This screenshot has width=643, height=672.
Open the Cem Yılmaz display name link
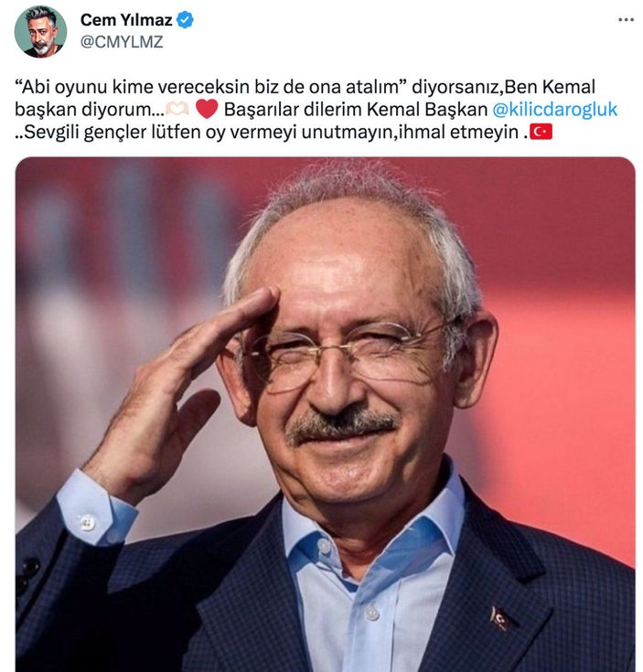point(126,20)
